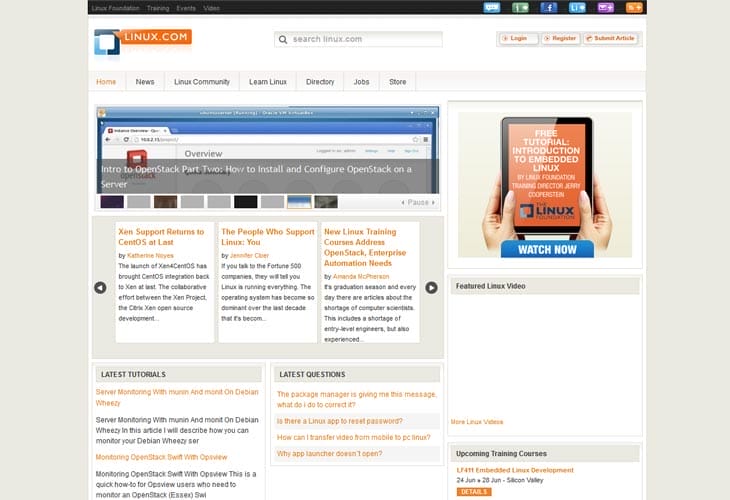The image size is (730, 500).
Task: Click the Login button
Action: [517, 39]
